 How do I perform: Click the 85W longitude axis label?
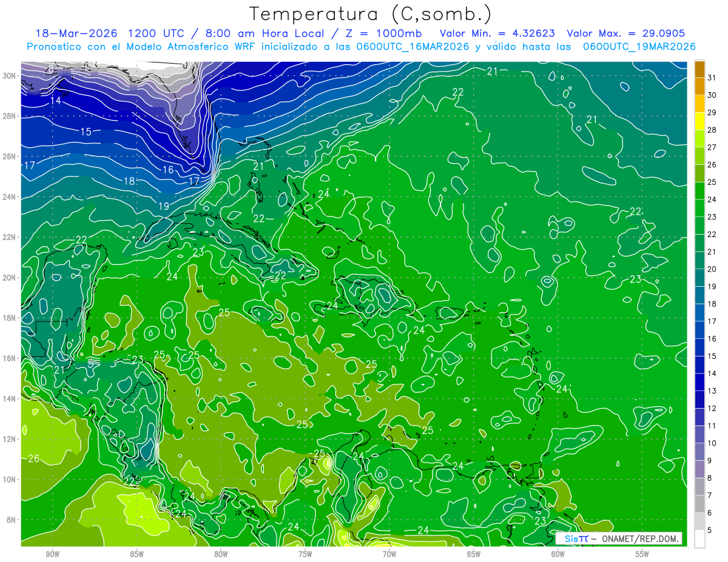click(x=136, y=554)
